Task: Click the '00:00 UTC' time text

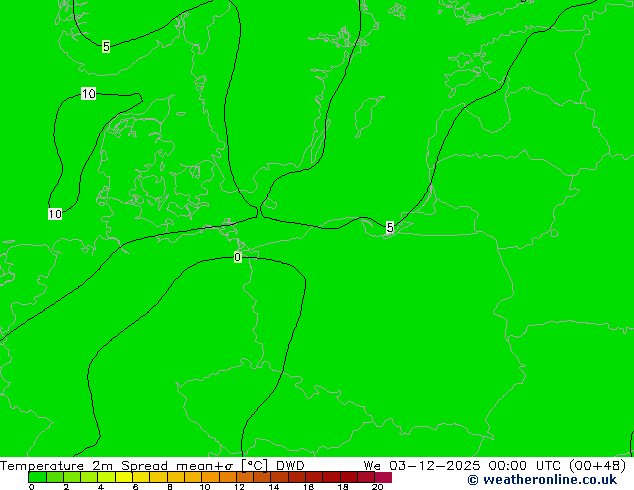Action: (x=524, y=466)
